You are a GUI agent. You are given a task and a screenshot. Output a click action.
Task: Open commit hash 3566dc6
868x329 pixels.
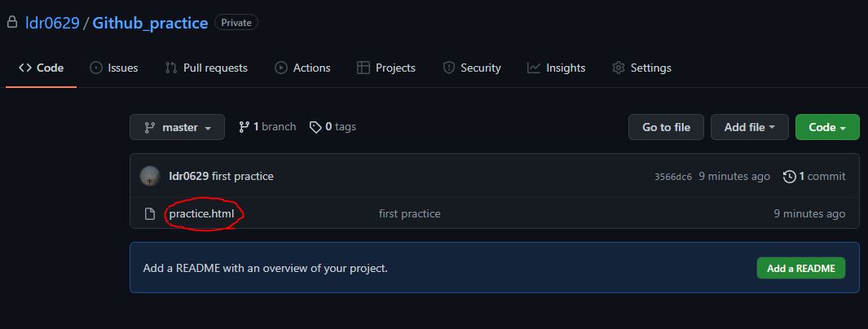coord(673,177)
